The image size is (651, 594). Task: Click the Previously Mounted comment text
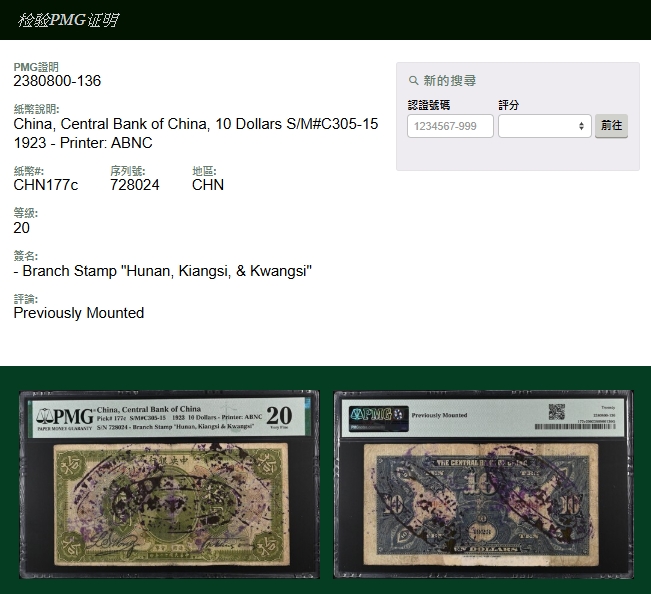(78, 313)
